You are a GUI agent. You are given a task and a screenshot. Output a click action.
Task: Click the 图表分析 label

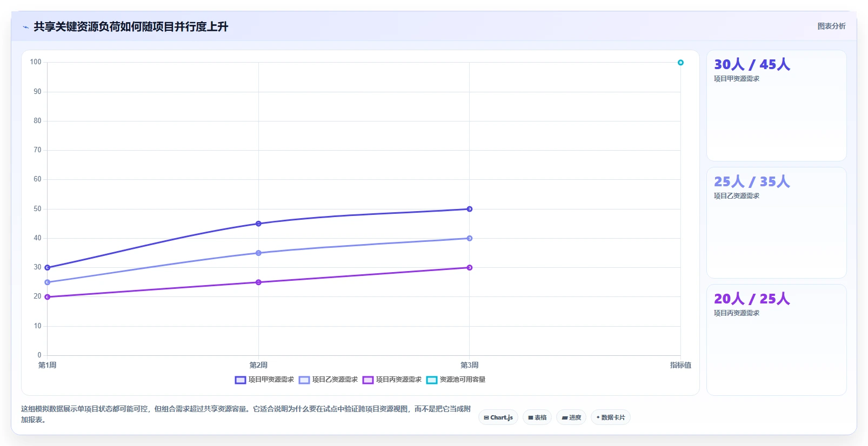click(x=831, y=26)
